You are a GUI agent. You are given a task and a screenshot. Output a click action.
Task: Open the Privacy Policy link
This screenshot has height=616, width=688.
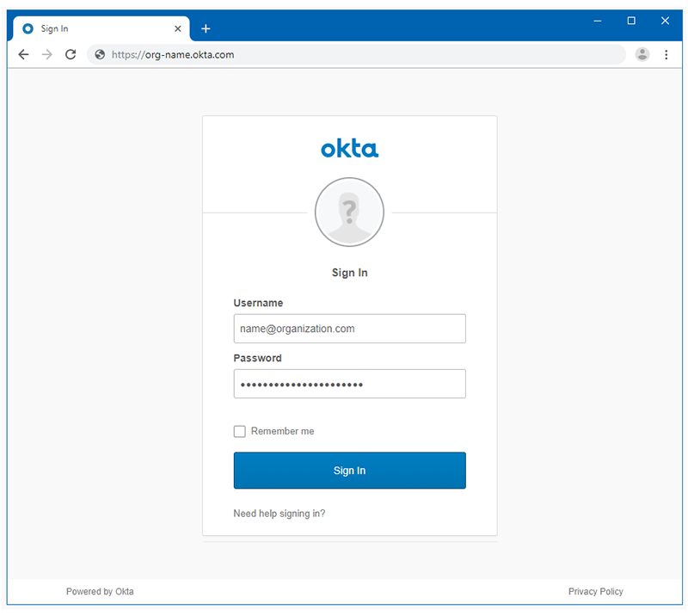click(595, 591)
